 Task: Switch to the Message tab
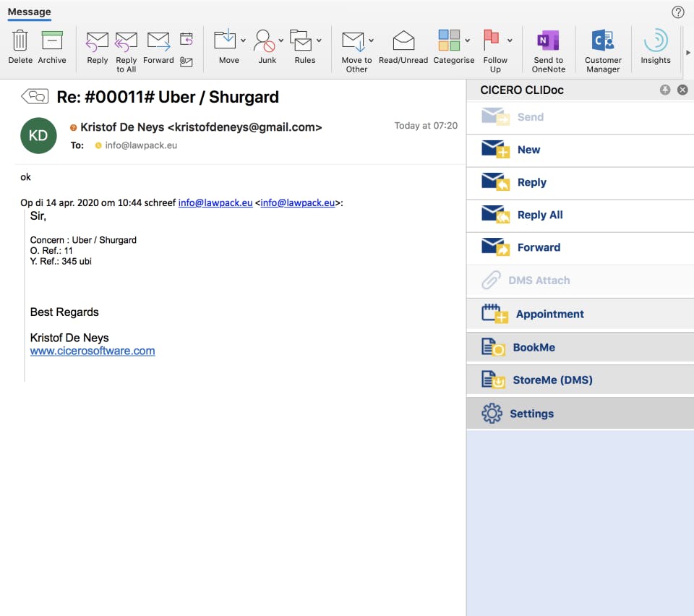29,12
